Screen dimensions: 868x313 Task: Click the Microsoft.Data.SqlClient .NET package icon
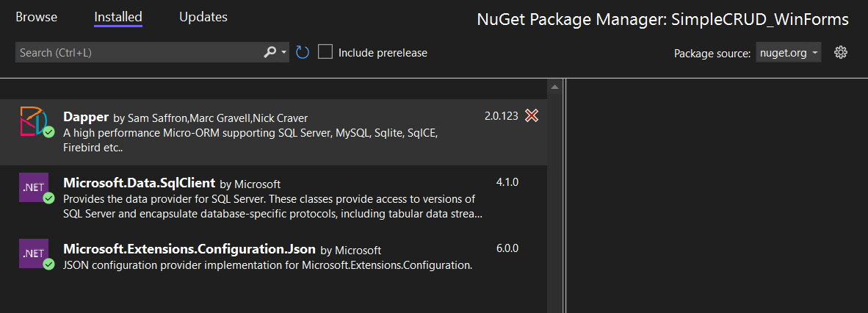pos(34,187)
